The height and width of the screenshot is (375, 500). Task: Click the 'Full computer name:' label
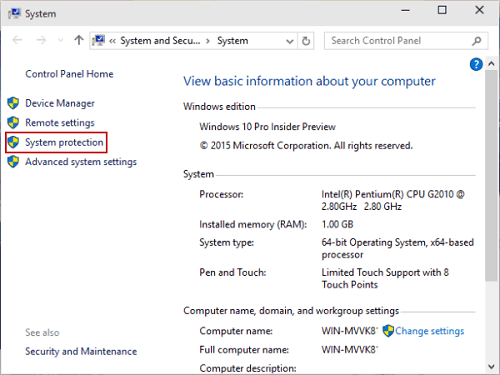pyautogui.click(x=244, y=350)
